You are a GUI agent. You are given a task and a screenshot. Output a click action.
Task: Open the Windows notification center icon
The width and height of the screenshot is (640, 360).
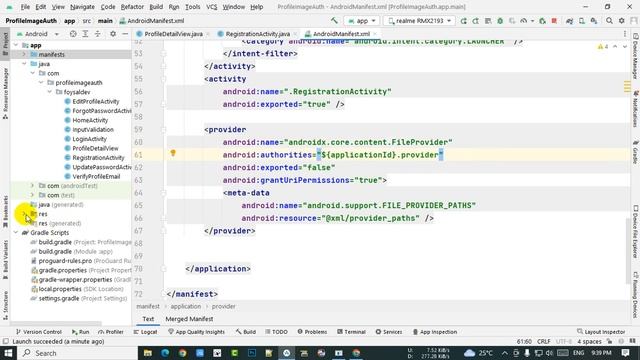click(625, 353)
